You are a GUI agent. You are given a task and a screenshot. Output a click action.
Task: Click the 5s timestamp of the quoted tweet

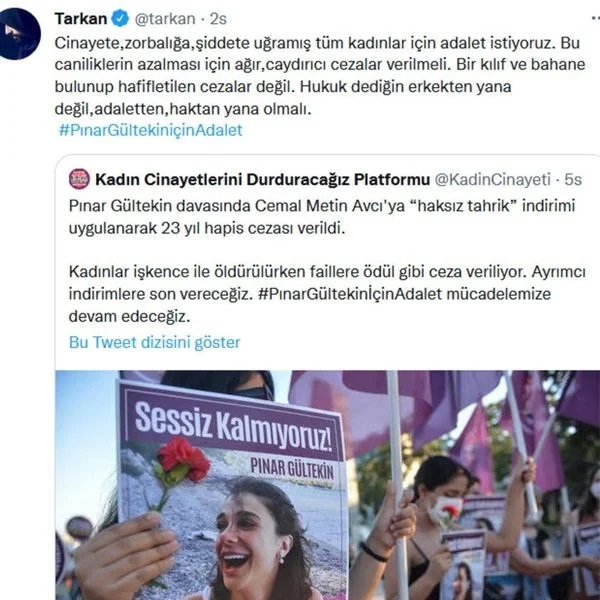pos(573,179)
